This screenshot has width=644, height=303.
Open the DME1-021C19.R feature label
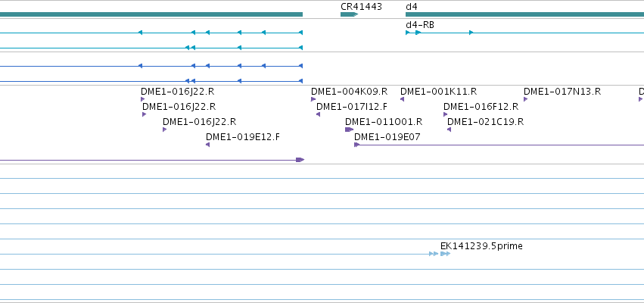486,122
